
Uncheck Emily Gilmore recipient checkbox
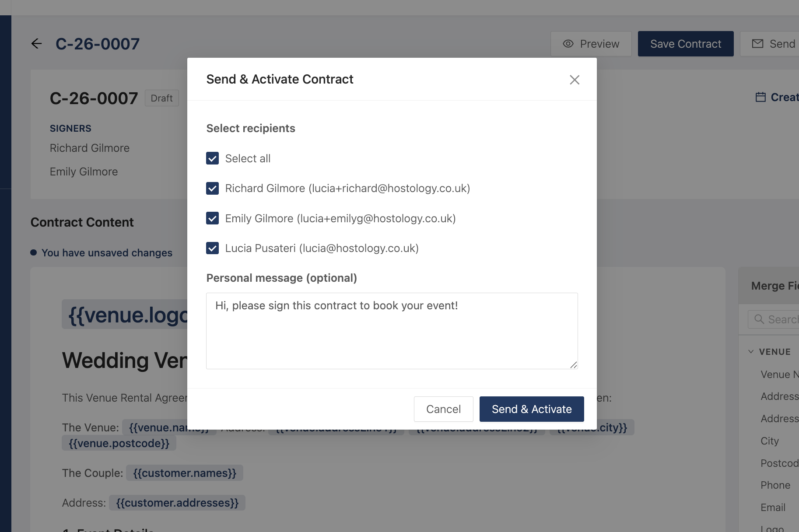pos(212,218)
